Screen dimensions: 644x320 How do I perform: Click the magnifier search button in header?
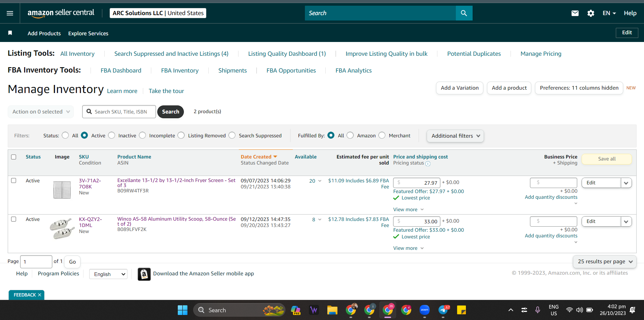click(x=464, y=13)
